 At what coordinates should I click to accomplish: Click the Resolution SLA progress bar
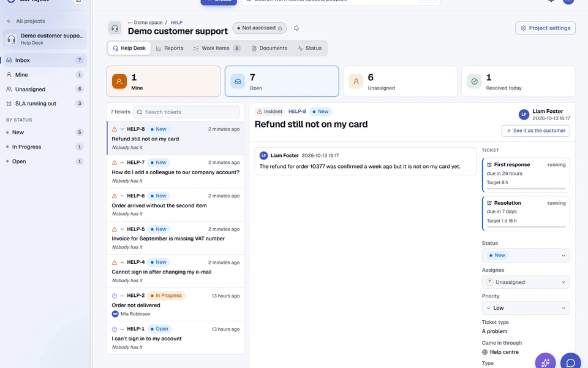pyautogui.click(x=526, y=227)
